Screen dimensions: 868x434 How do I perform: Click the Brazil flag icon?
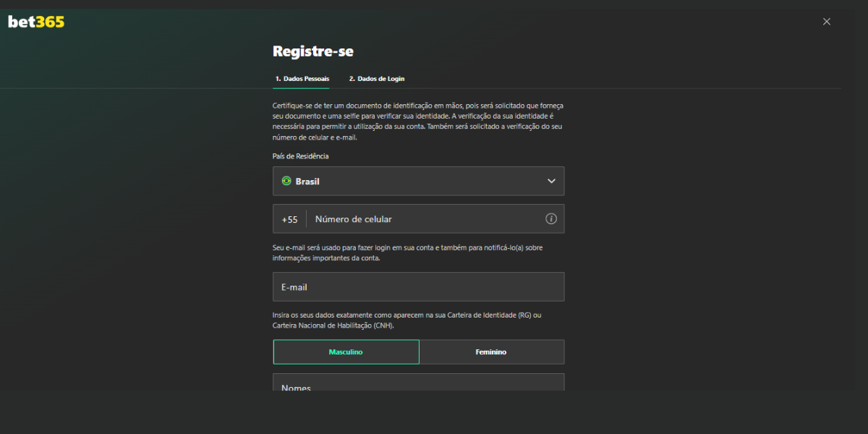click(286, 181)
